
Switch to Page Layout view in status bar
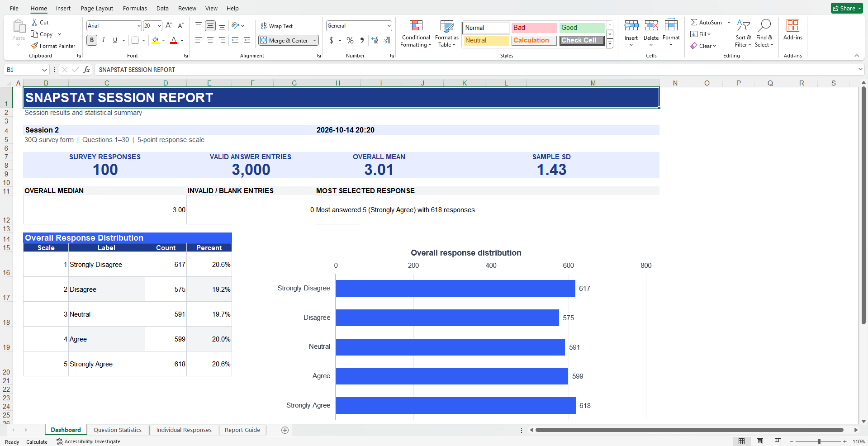(x=760, y=441)
